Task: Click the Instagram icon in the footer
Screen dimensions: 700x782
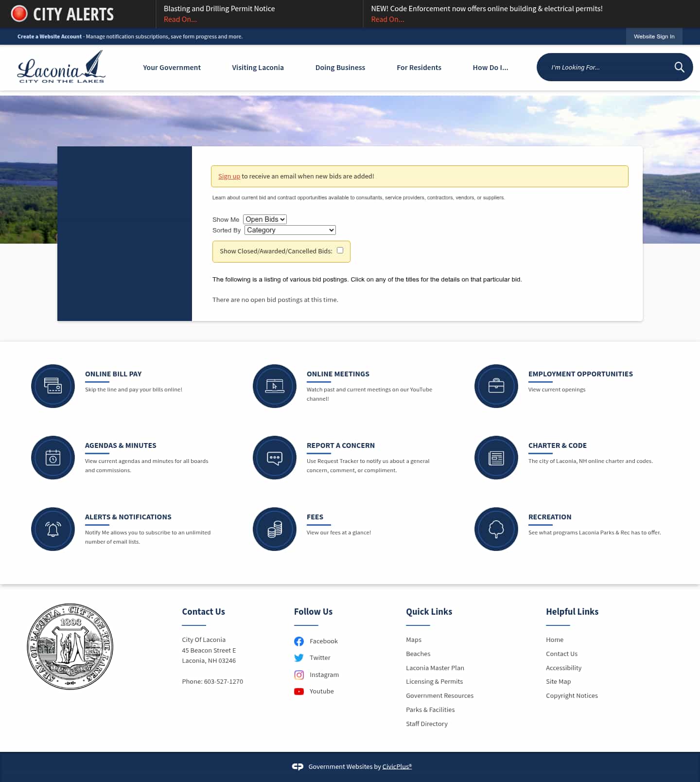Action: pos(299,675)
